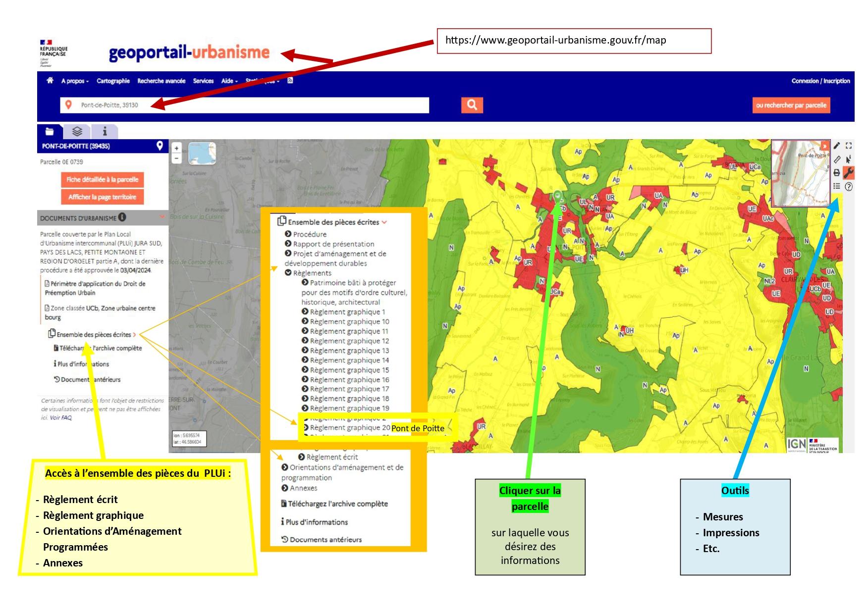Image resolution: width=868 pixels, height=614 pixels.
Task: Click the République Française logo
Action: pos(54,53)
